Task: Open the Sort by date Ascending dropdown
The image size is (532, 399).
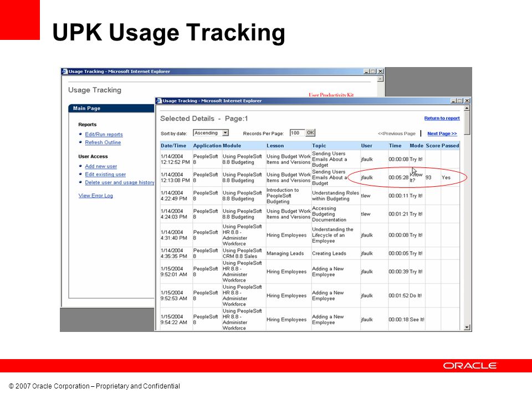Action: coord(211,133)
